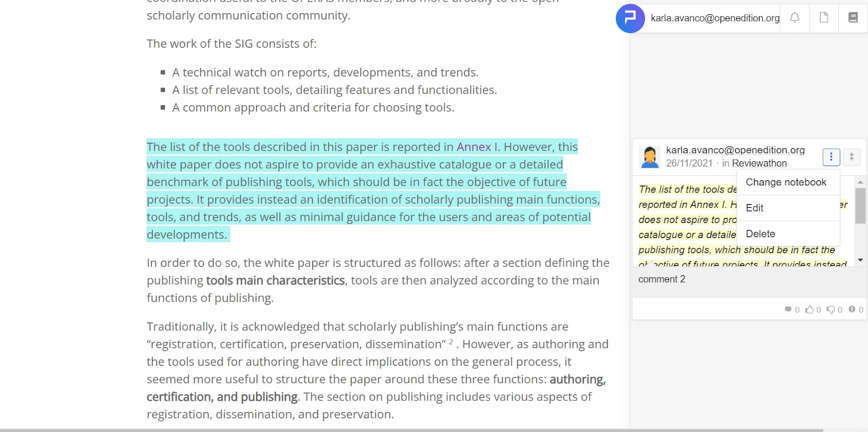Viewport: 868px width, 432px height.
Task: Open the Reviewathon notebook link
Action: click(759, 163)
